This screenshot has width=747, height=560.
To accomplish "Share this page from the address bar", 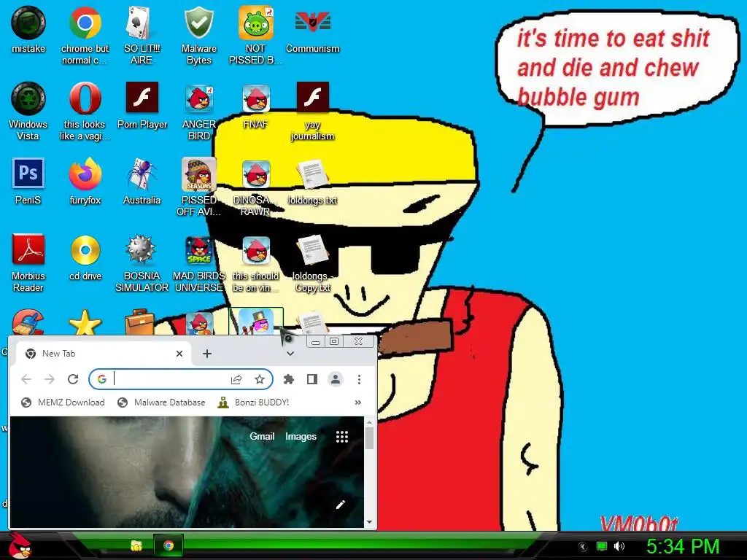I will tap(236, 379).
